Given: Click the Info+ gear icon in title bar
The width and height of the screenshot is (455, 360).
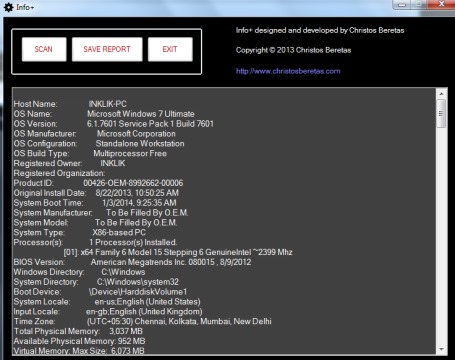Looking at the screenshot, I should 8,7.
